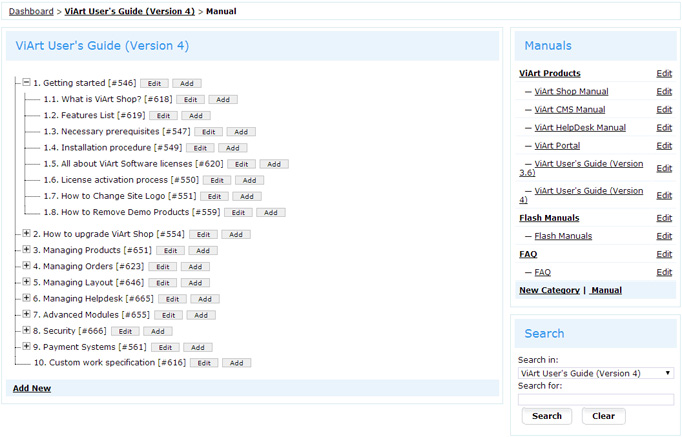The width and height of the screenshot is (682, 437).
Task: Add under All about ViArt Software licenses
Action: click(274, 164)
